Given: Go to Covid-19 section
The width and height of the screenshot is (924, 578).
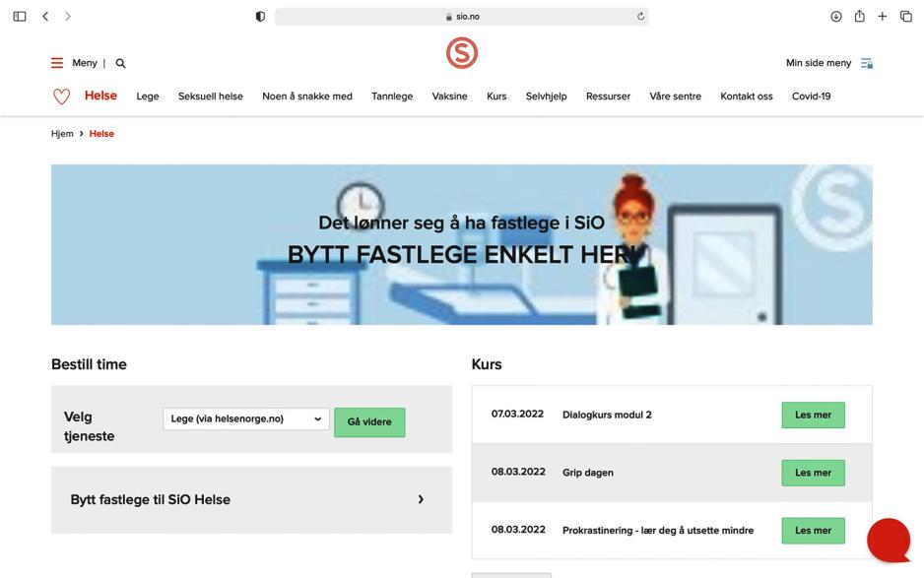Looking at the screenshot, I should tap(811, 96).
